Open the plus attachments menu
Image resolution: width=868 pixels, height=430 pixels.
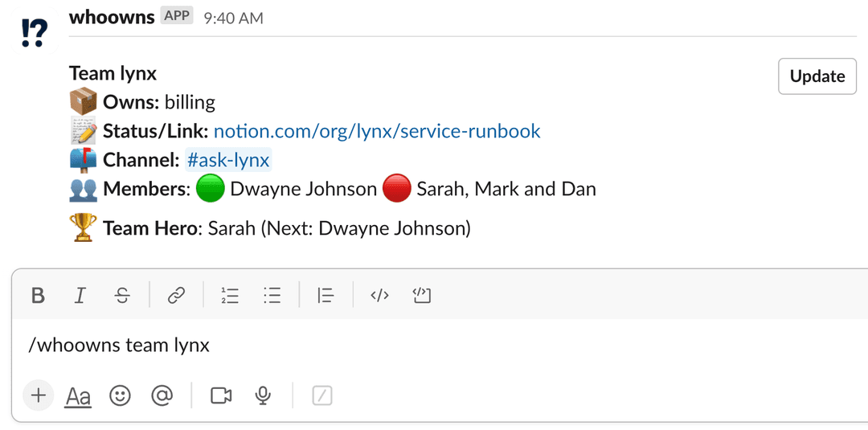(x=38, y=395)
